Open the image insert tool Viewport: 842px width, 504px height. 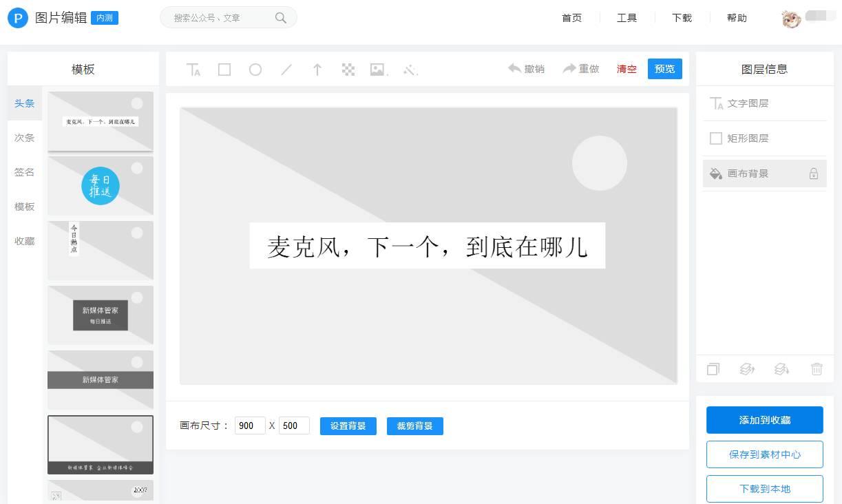(377, 69)
